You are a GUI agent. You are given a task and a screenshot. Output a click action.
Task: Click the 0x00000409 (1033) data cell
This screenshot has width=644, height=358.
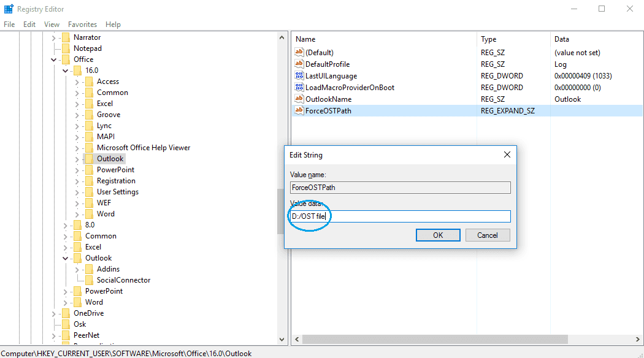(583, 76)
